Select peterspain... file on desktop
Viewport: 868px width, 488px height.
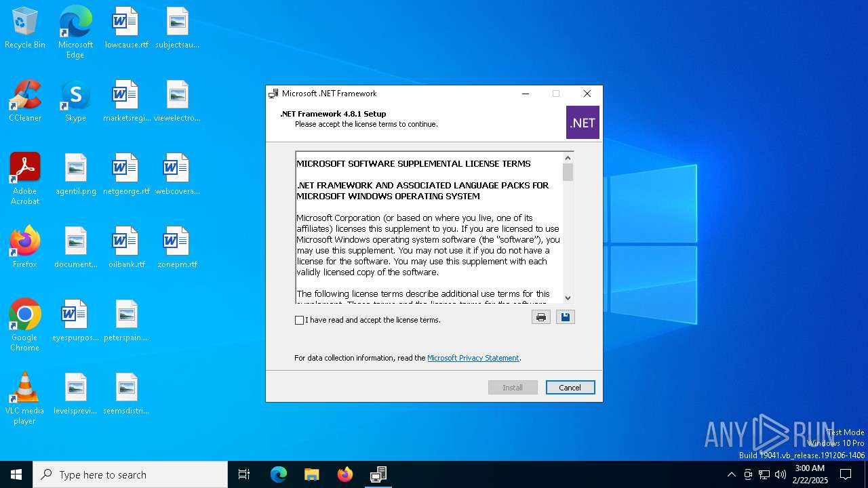(x=126, y=321)
